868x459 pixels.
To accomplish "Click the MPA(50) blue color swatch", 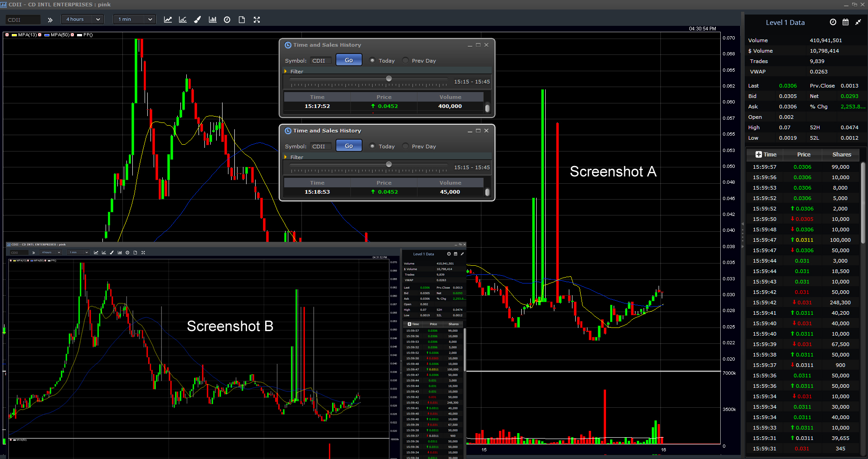I will 47,35.
